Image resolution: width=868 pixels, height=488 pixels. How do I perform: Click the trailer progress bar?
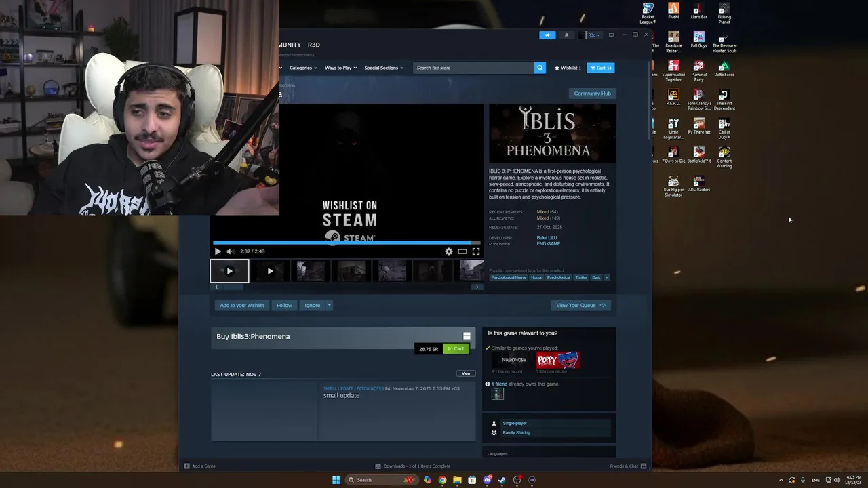click(347, 242)
